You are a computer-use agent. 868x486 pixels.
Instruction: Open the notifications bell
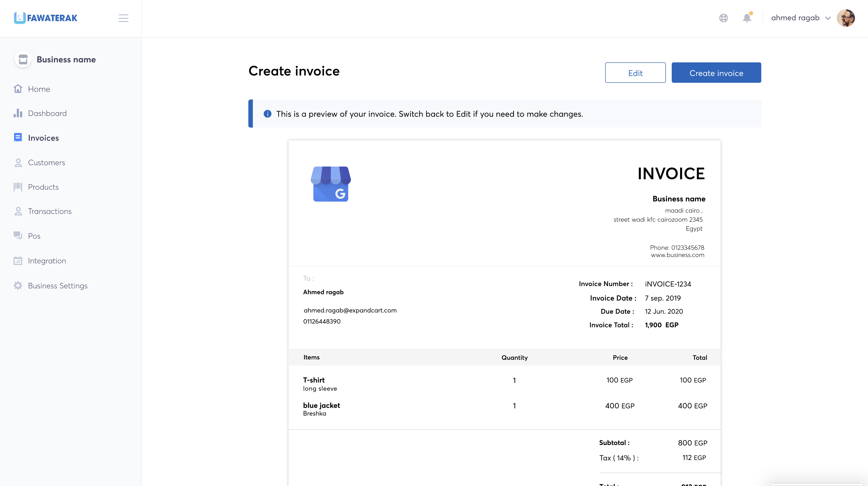coord(747,18)
